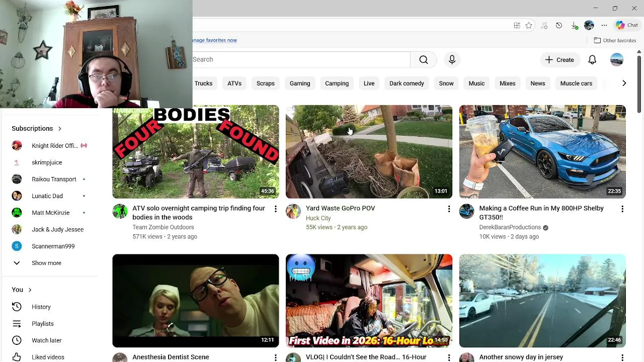This screenshot has height=362, width=644.
Task: Select the Dark comedy filter chip
Action: pos(407,83)
